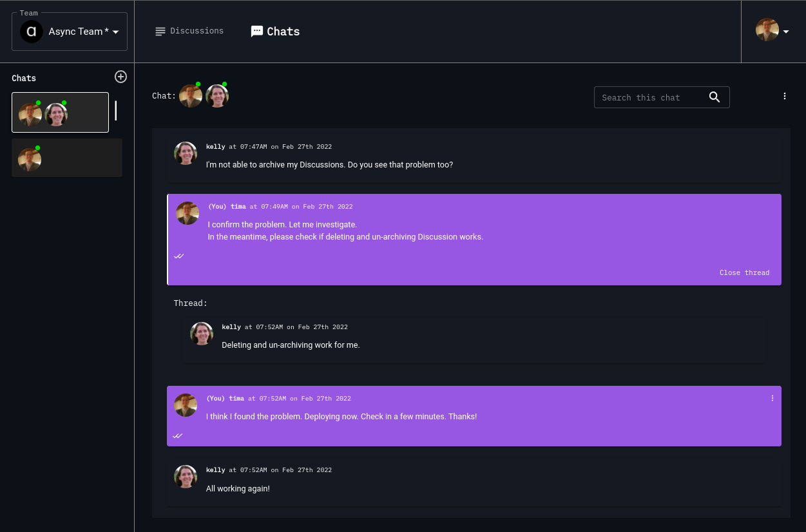This screenshot has height=532, width=806.
Task: Expand the Async Team dropdown
Action: pyautogui.click(x=116, y=32)
